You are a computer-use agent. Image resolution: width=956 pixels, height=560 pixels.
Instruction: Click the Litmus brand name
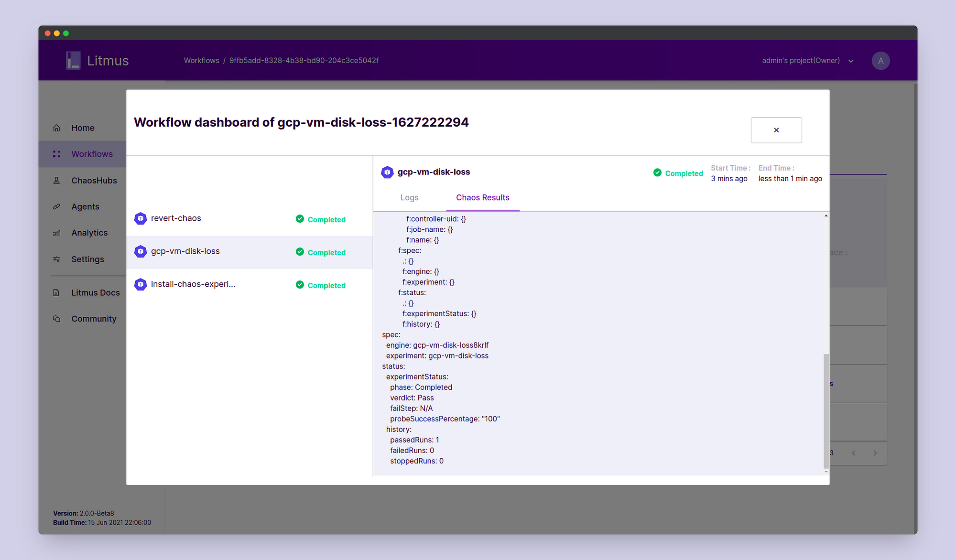point(108,61)
